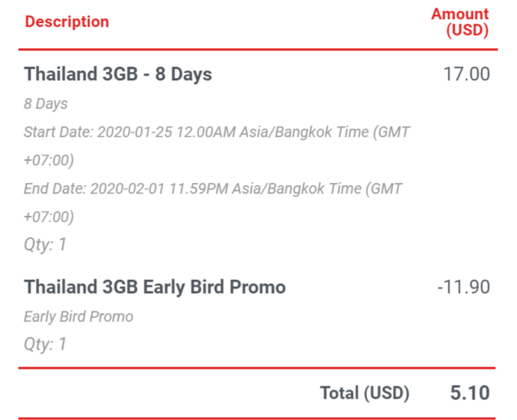
Task: Click the bottom red line below Total
Action: [257, 418]
